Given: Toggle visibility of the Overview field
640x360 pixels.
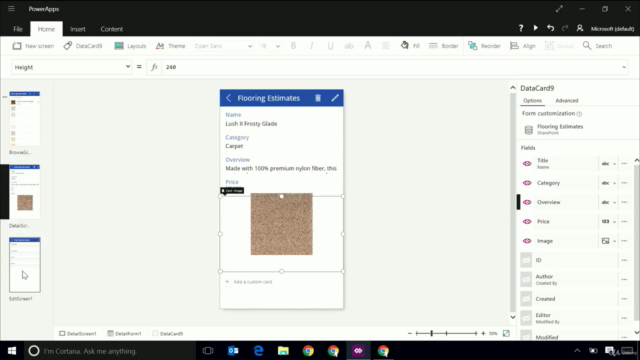Looking at the screenshot, I should coord(527,202).
